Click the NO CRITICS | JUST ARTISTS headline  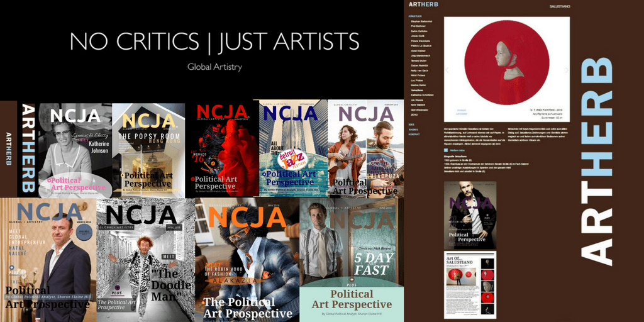(214, 42)
